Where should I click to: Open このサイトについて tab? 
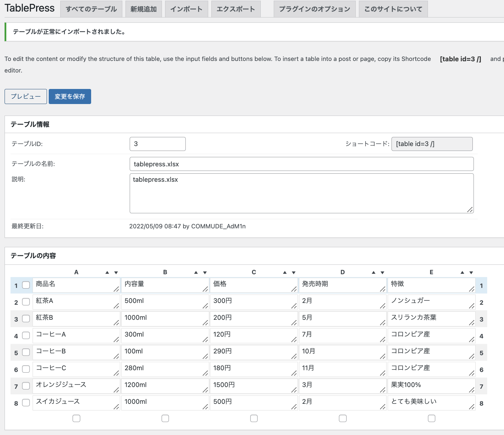click(393, 9)
